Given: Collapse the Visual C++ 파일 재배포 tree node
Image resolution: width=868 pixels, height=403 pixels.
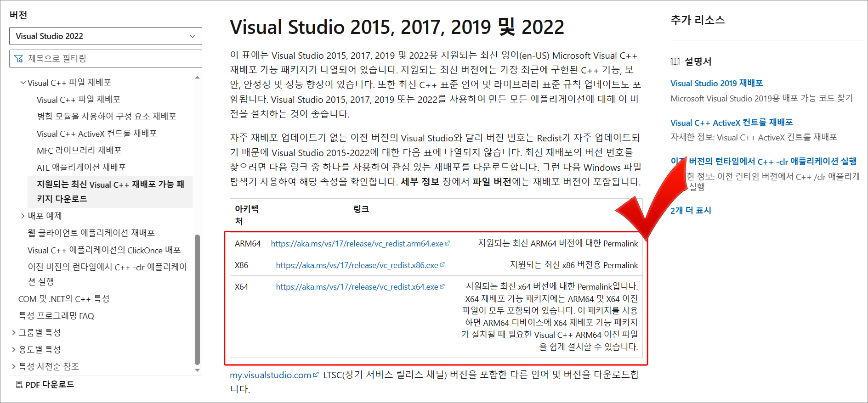Looking at the screenshot, I should tap(23, 83).
